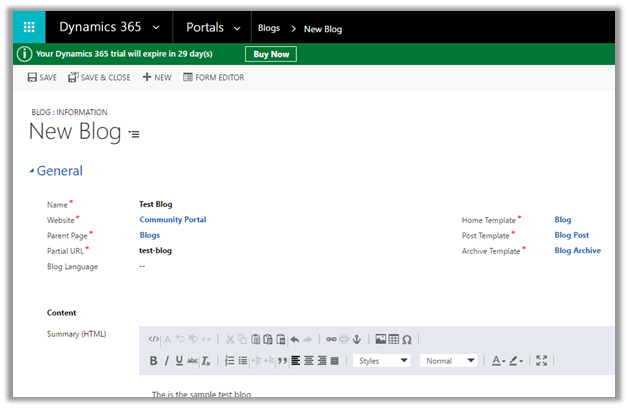
Task: Open the text color picker
Action: [497, 361]
